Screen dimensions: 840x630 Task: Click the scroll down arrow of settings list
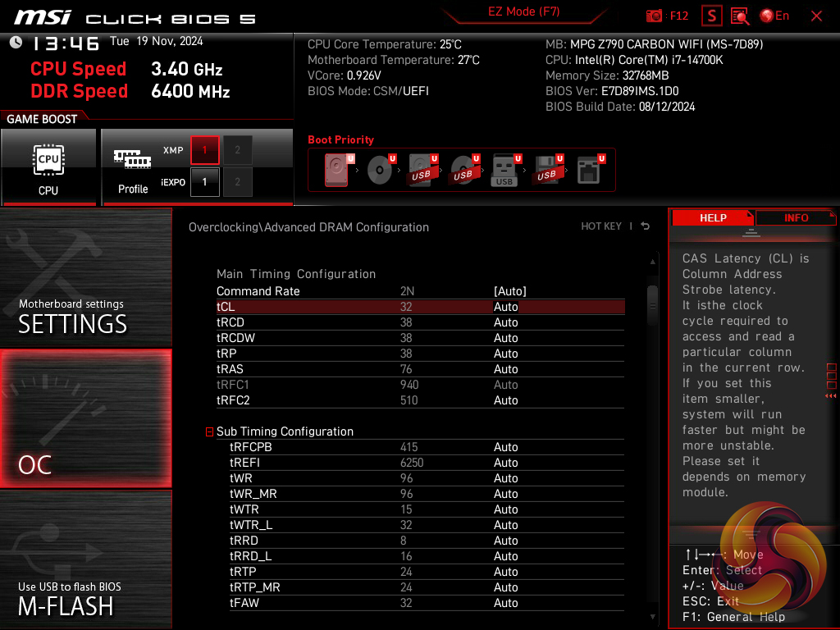coord(652,617)
